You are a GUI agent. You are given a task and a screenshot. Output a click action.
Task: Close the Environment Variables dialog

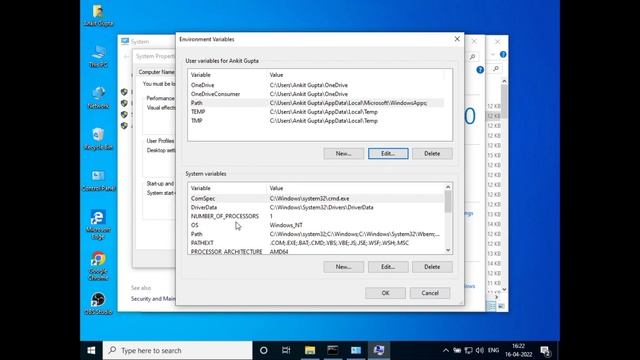(x=457, y=39)
